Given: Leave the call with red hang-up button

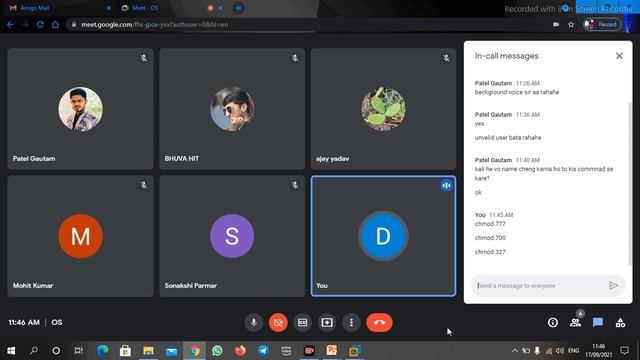Looking at the screenshot, I should point(379,322).
